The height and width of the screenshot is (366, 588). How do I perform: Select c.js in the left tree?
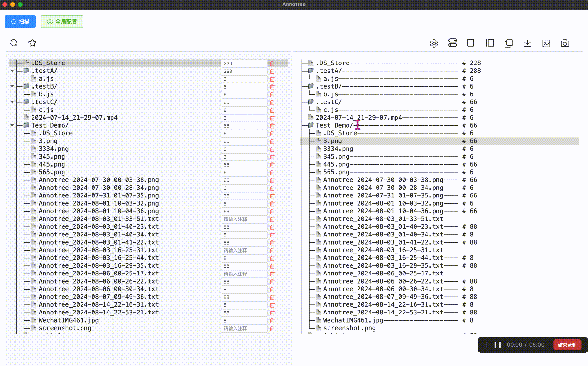click(x=46, y=110)
